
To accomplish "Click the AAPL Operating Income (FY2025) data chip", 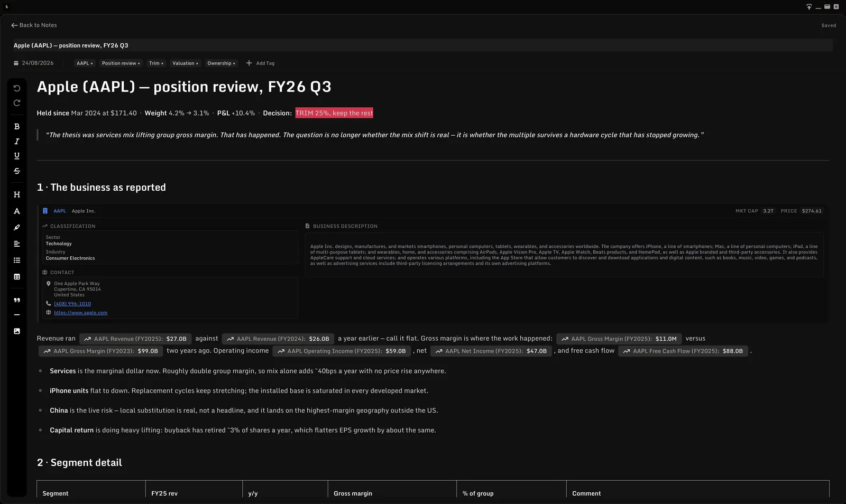I will pyautogui.click(x=342, y=351).
